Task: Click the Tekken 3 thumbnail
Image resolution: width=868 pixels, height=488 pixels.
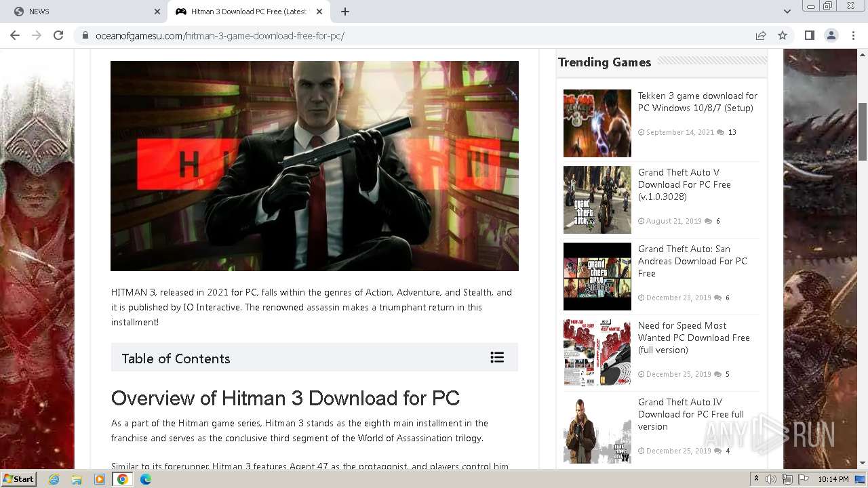Action: (597, 123)
